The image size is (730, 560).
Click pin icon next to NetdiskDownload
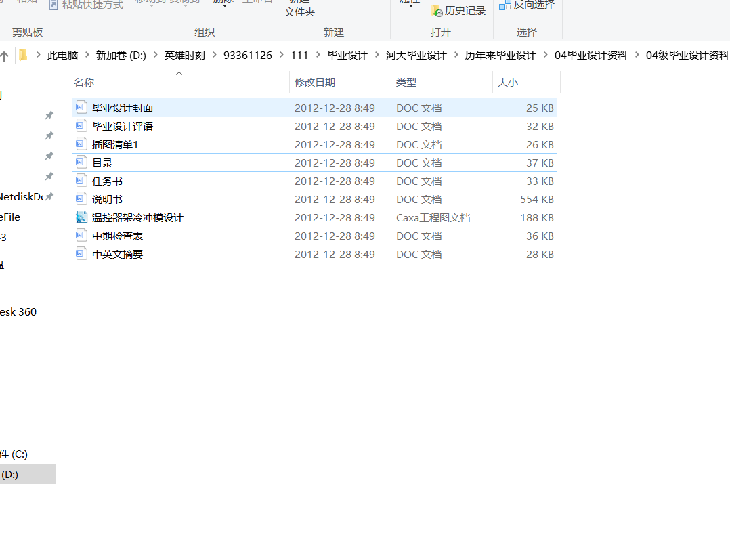point(49,196)
